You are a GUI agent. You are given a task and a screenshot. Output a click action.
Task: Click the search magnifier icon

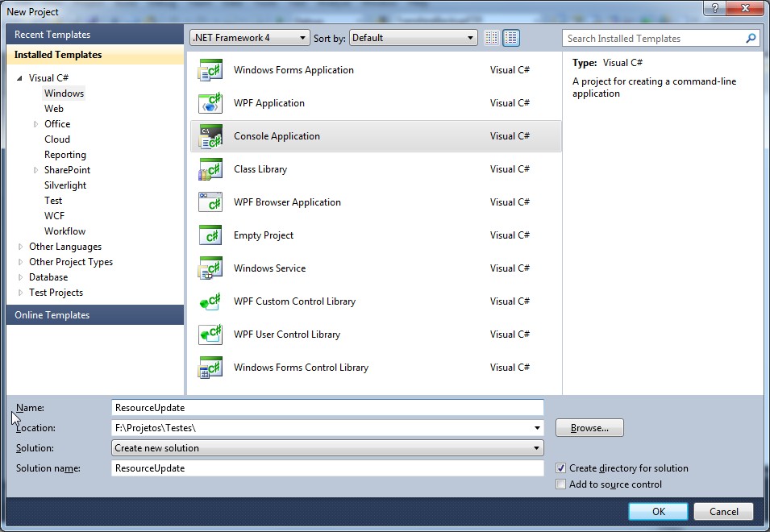[751, 38]
